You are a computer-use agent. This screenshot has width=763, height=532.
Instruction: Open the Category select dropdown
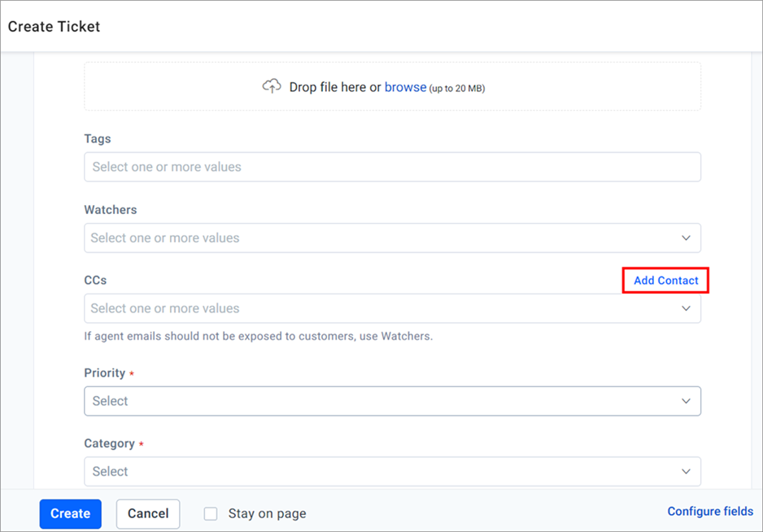pos(392,471)
